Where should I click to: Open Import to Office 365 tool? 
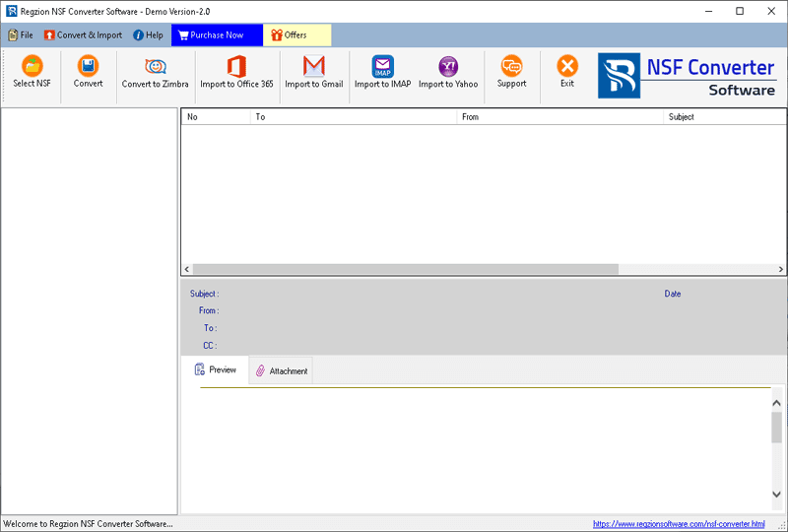pyautogui.click(x=236, y=67)
